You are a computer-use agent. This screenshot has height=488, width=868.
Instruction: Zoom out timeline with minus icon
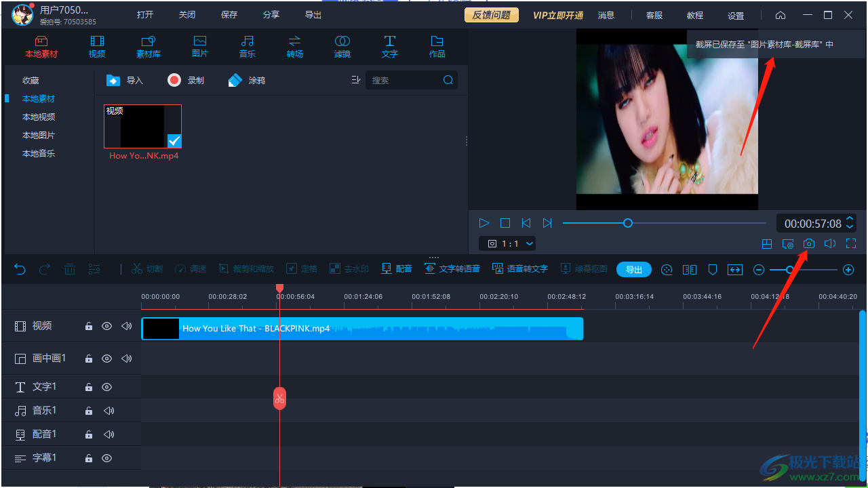[759, 270]
